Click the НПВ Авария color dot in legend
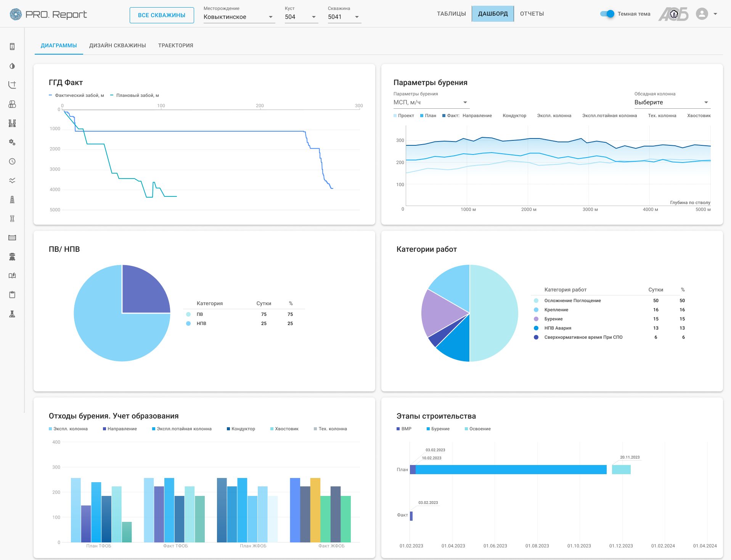This screenshot has width=731, height=560. tap(536, 328)
